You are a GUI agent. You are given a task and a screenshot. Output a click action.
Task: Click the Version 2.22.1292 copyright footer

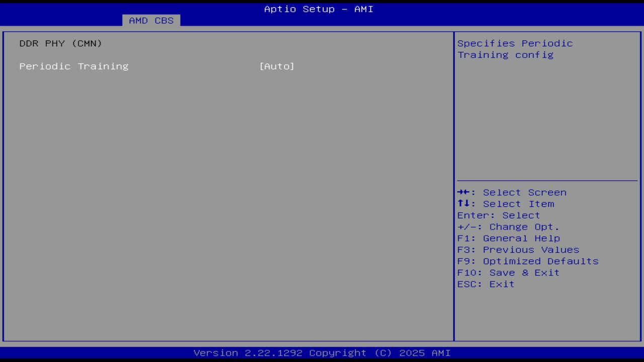tap(322, 353)
